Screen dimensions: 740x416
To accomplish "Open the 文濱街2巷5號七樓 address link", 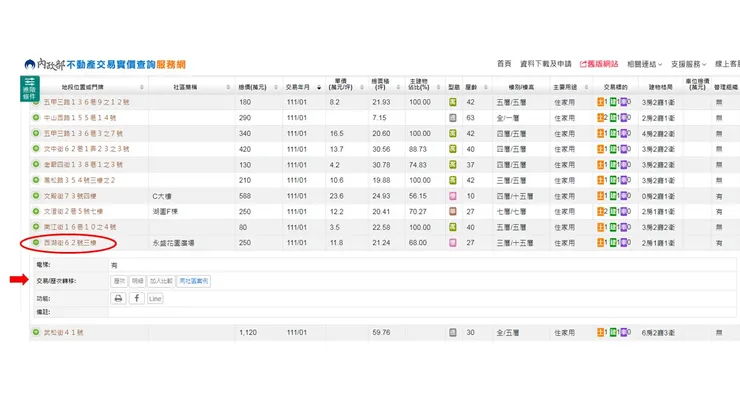I will coord(73,212).
